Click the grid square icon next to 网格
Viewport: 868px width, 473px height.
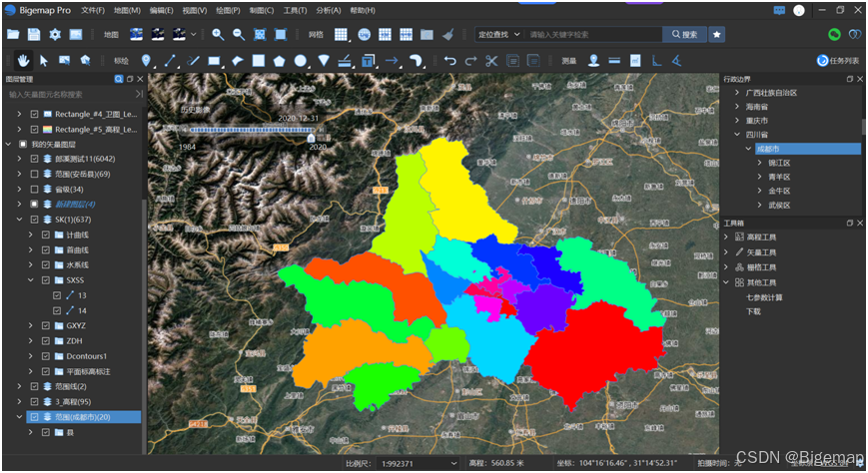coord(341,34)
